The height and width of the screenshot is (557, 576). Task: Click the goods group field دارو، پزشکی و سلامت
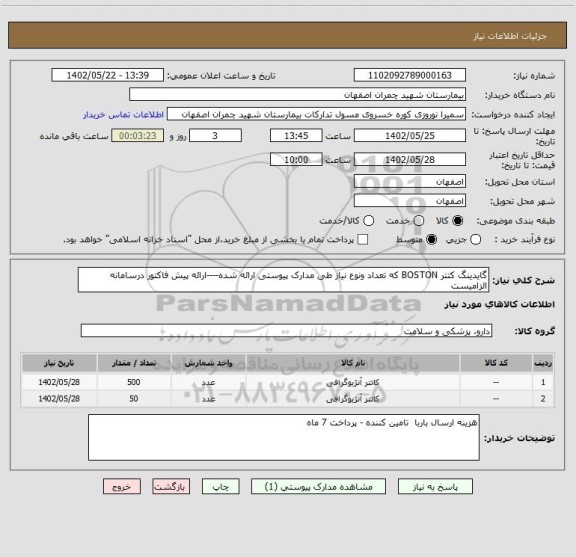pos(286,331)
